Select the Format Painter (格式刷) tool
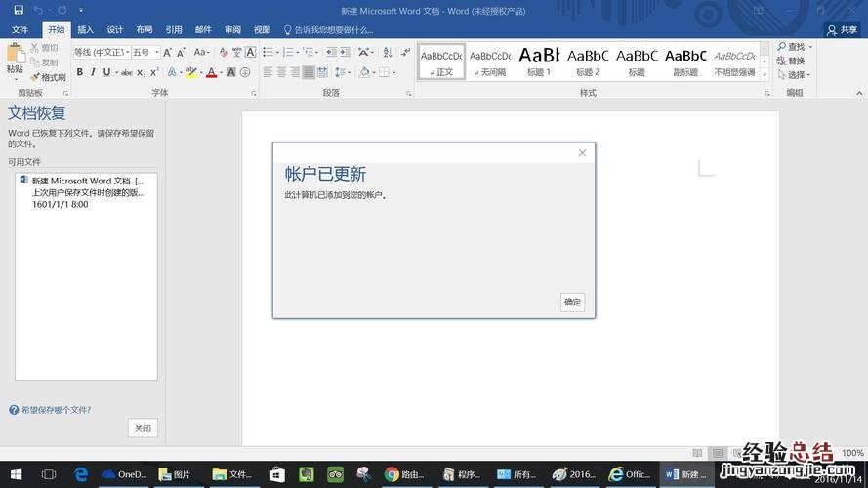This screenshot has height=488, width=868. (x=47, y=77)
